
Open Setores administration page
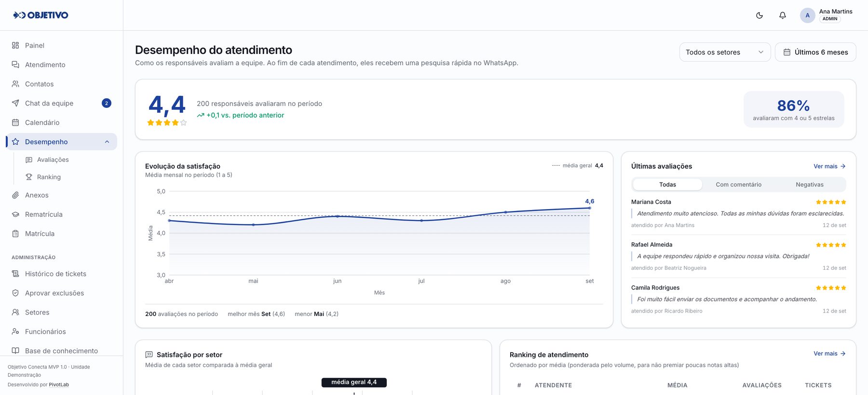point(61,312)
